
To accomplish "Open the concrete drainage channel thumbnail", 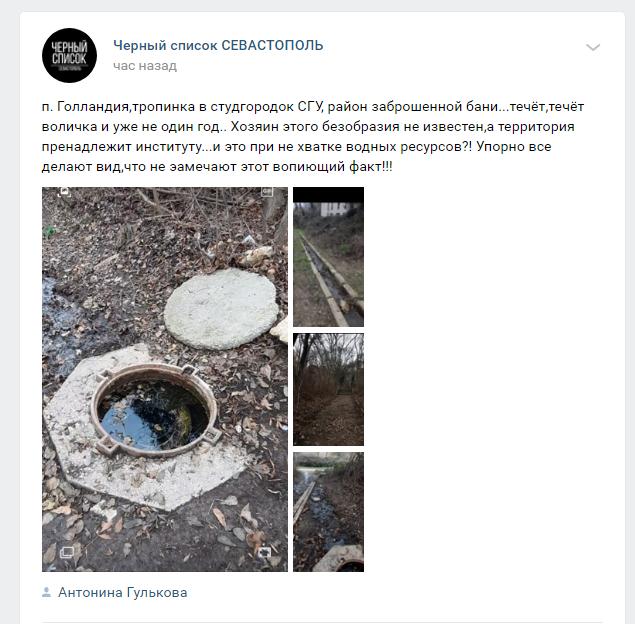I will click(x=328, y=257).
